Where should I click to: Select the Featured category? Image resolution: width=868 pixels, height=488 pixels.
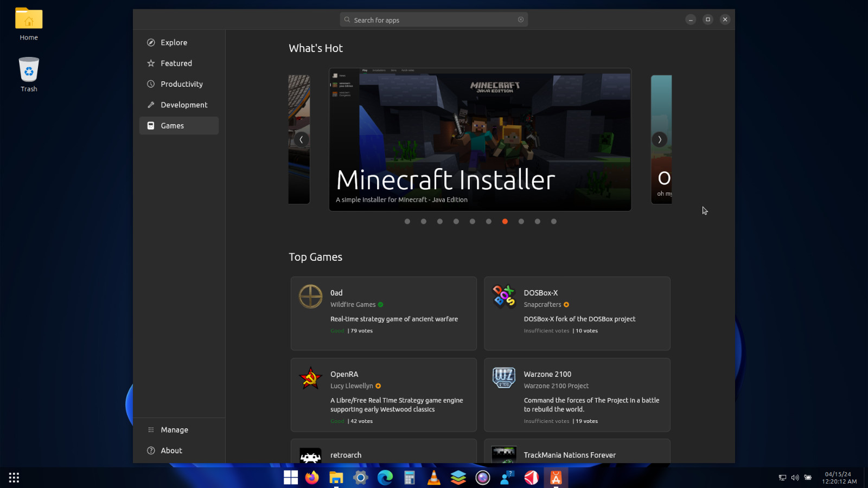pyautogui.click(x=176, y=63)
